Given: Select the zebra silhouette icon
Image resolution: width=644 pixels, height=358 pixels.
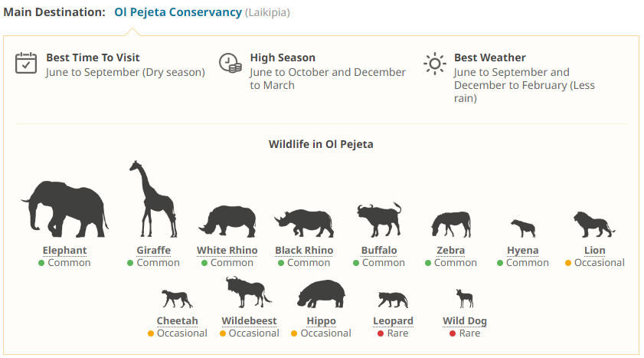Looking at the screenshot, I should [x=450, y=225].
